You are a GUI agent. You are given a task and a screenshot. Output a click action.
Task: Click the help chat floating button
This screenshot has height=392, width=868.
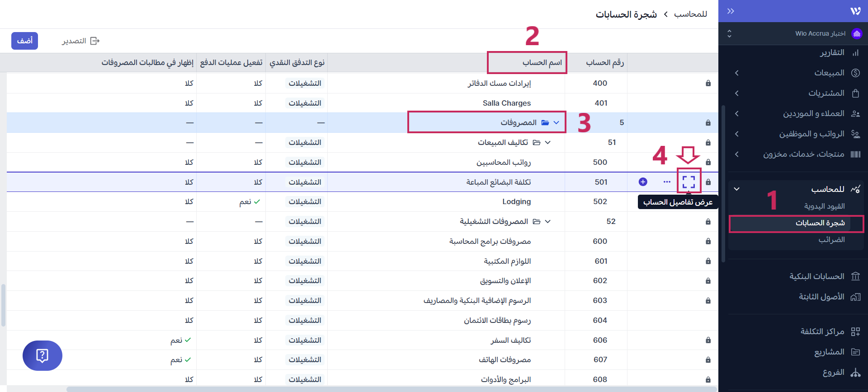[x=42, y=355]
